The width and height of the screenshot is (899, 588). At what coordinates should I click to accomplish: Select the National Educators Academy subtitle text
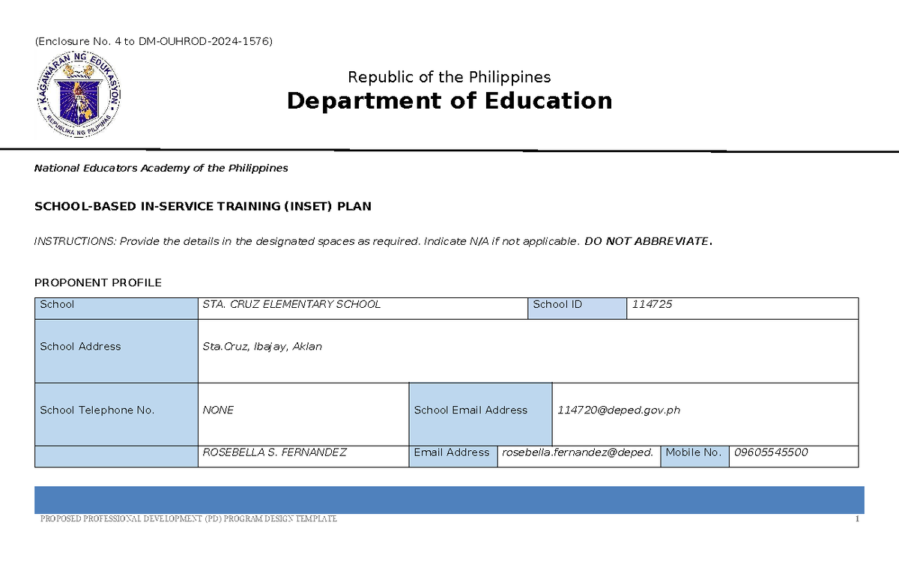(160, 168)
